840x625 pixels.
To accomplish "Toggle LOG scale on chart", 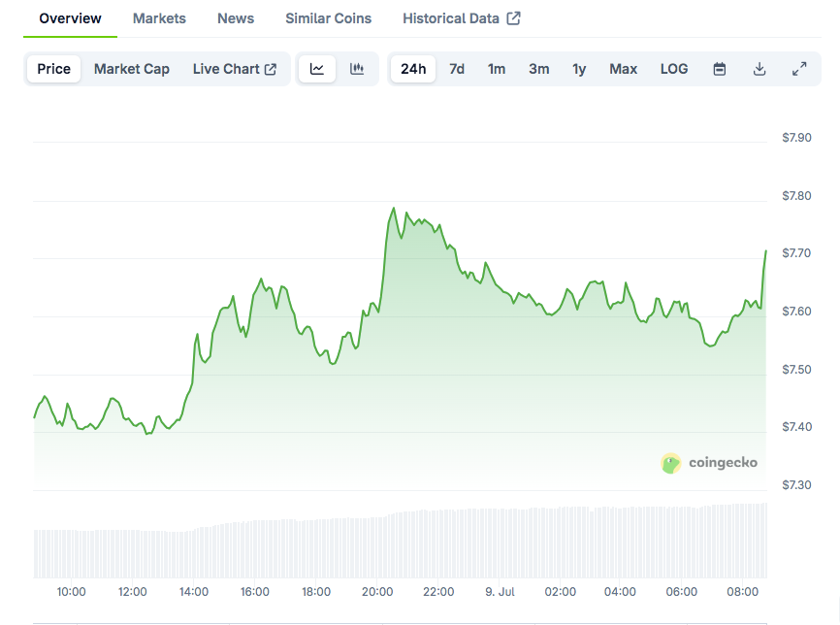I will [674, 69].
